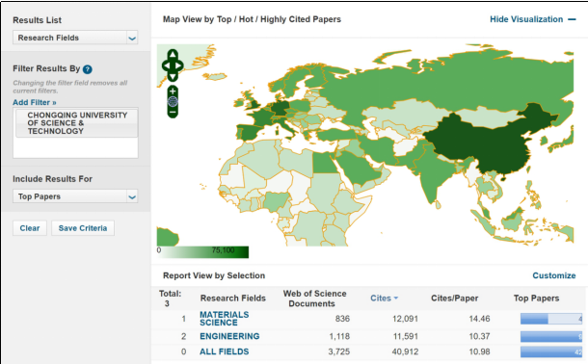Hide the map visualization
588x364 pixels.
coord(532,19)
